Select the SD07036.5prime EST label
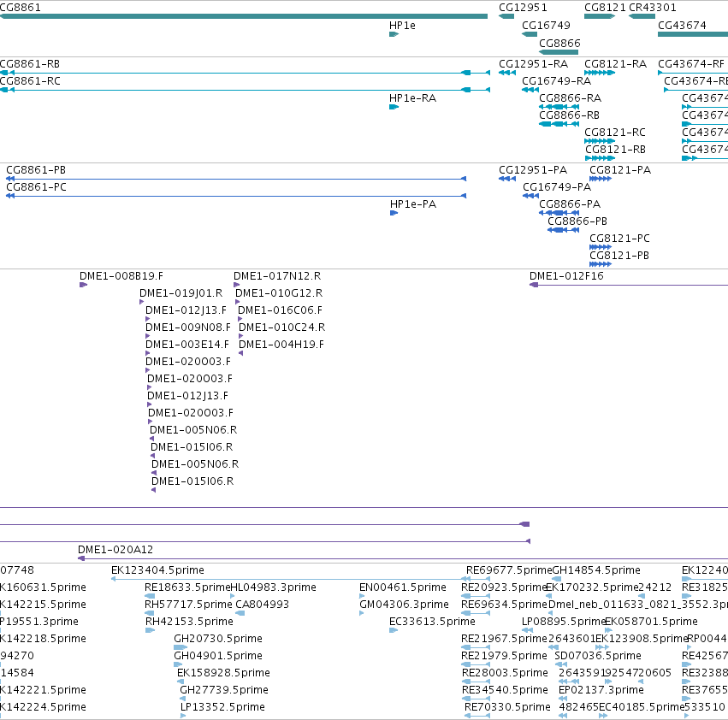The image size is (728, 720). coord(598,656)
